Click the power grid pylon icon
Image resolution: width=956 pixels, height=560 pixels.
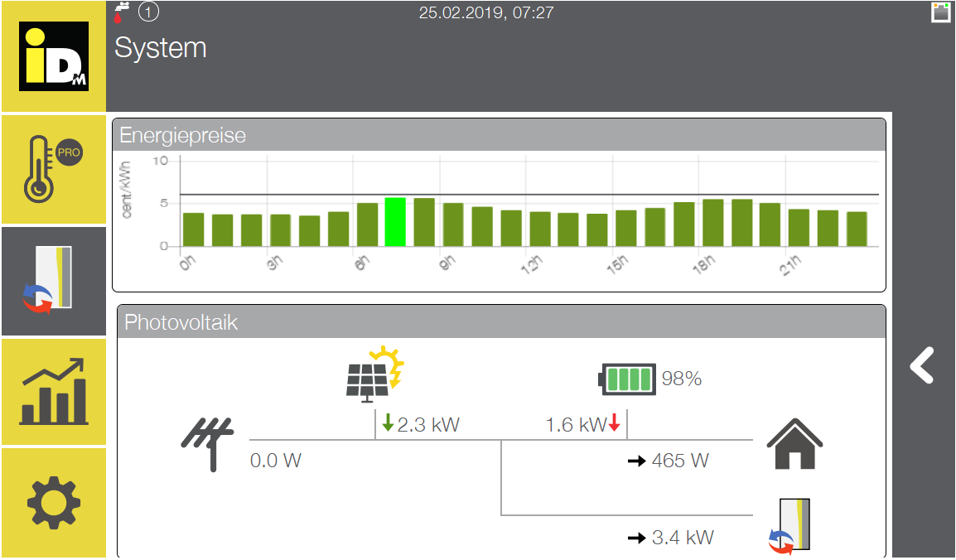pyautogui.click(x=207, y=443)
